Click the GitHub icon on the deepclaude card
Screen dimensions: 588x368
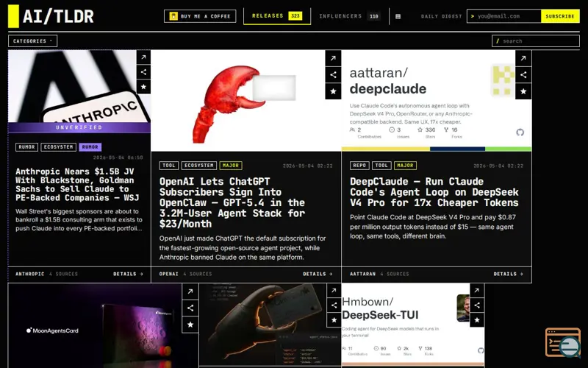(520, 132)
